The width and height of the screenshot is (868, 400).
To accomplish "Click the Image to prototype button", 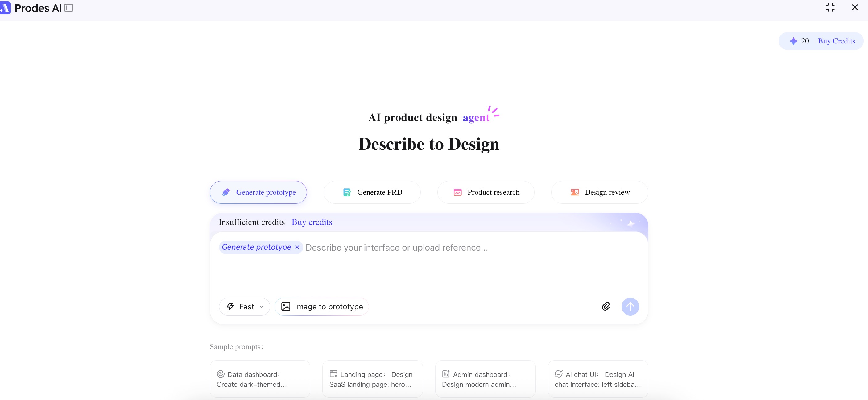I will (322, 307).
